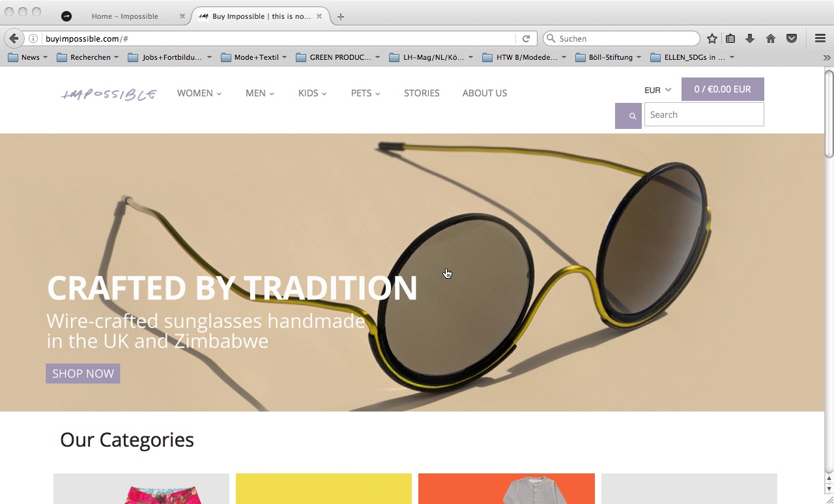This screenshot has width=834, height=504.
Task: Open the downloads arrow icon
Action: pyautogui.click(x=750, y=38)
